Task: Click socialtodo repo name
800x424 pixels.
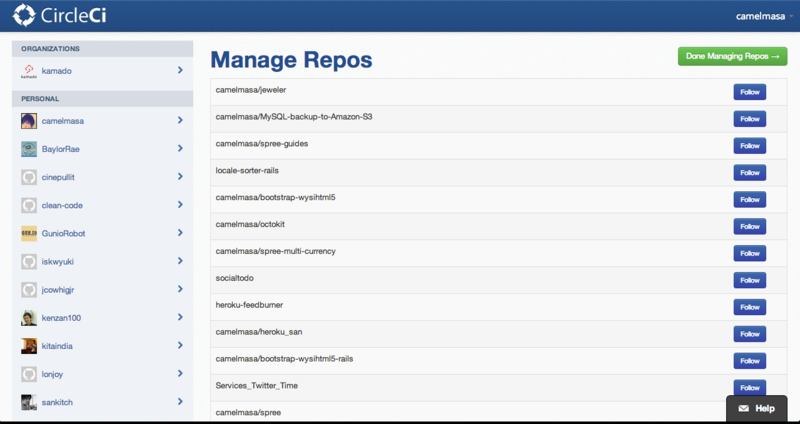Action: tap(235, 278)
